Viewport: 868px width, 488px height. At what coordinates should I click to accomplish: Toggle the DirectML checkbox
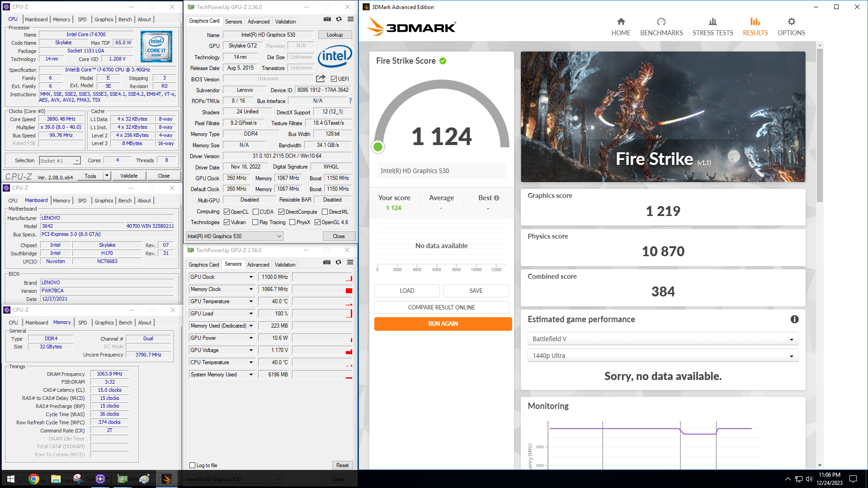pyautogui.click(x=325, y=212)
